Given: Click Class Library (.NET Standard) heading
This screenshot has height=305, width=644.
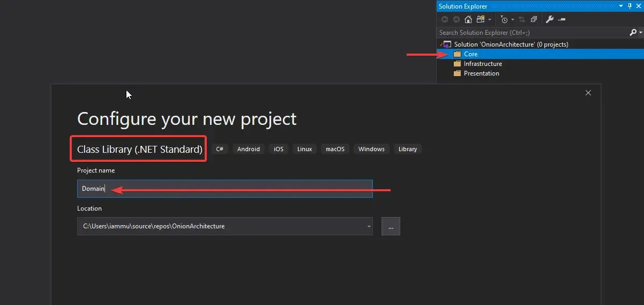Looking at the screenshot, I should [x=140, y=150].
